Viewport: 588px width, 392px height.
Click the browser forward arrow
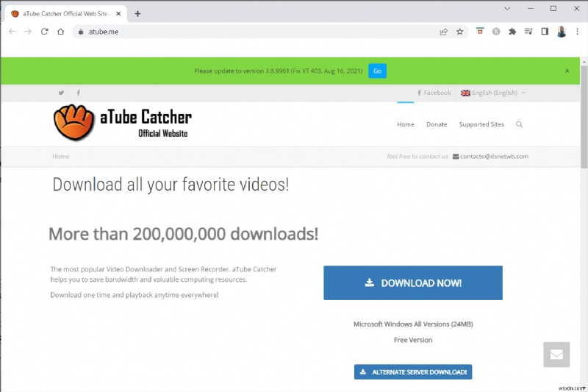click(x=28, y=32)
